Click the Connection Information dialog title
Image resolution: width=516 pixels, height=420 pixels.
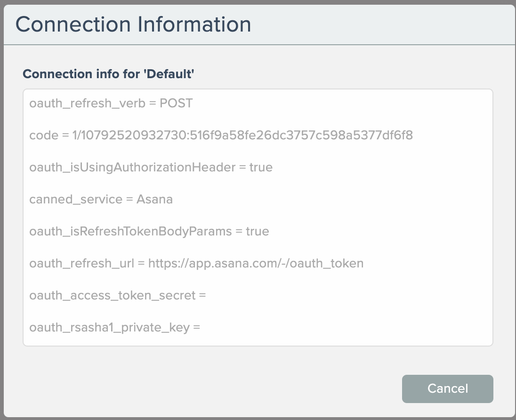pyautogui.click(x=133, y=24)
